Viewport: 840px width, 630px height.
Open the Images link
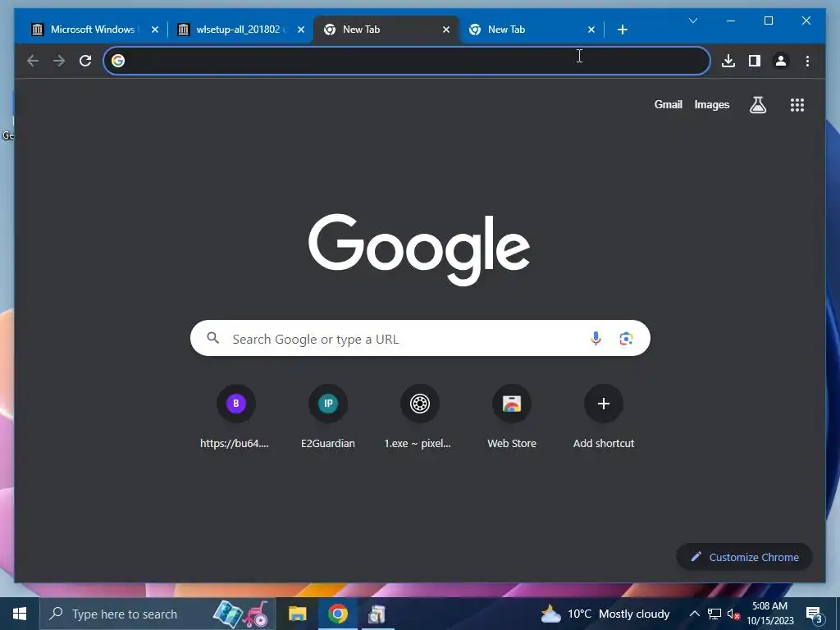pyautogui.click(x=711, y=104)
